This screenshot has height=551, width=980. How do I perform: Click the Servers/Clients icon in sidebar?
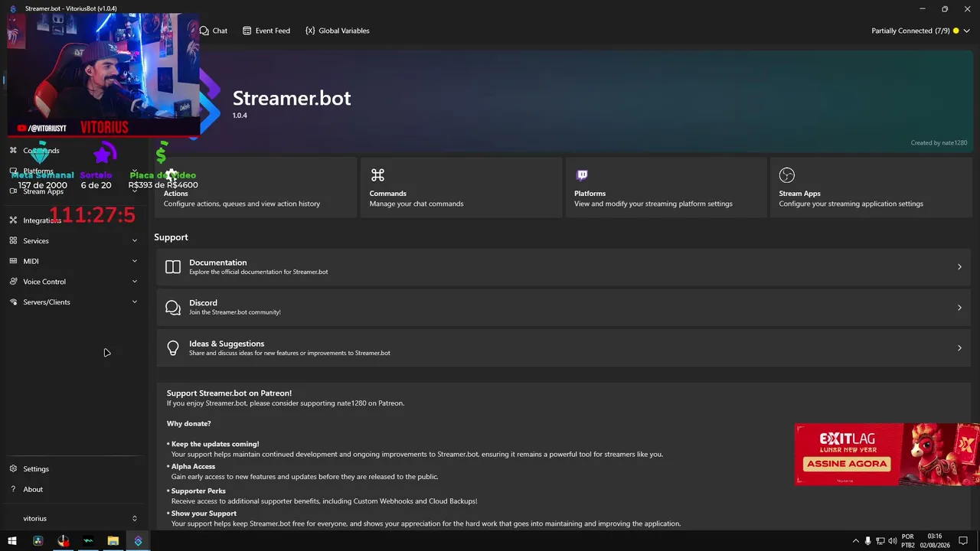click(13, 302)
